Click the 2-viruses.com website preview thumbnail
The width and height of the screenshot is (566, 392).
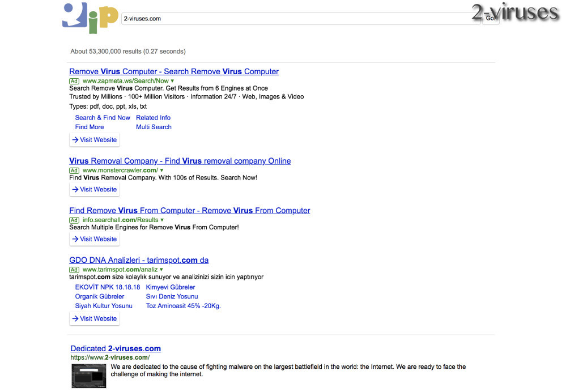88,375
